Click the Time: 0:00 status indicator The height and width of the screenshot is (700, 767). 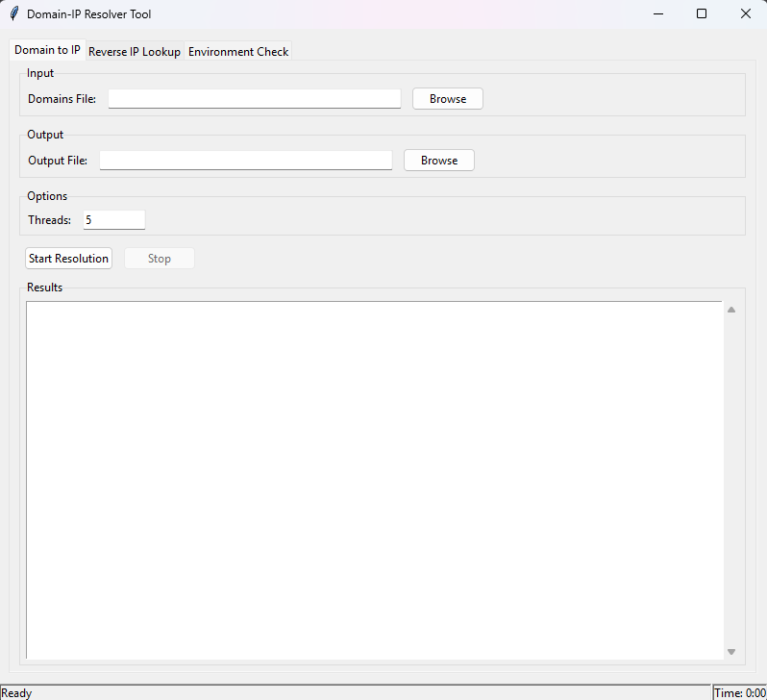coord(740,693)
